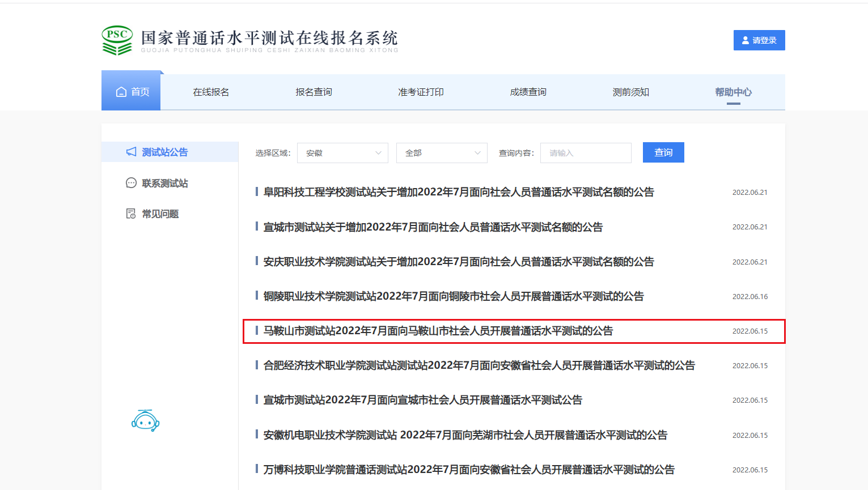Switch to the 帮助中心 tab
868x490 pixels.
[x=733, y=92]
